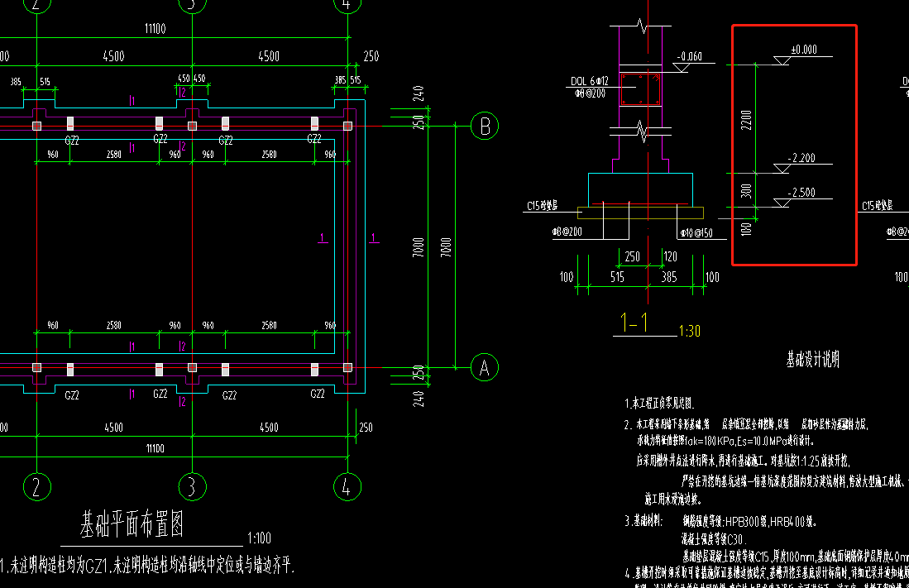The height and width of the screenshot is (588, 909).
Task: Select column at axis 2 and axis B
Action: pyautogui.click(x=37, y=126)
